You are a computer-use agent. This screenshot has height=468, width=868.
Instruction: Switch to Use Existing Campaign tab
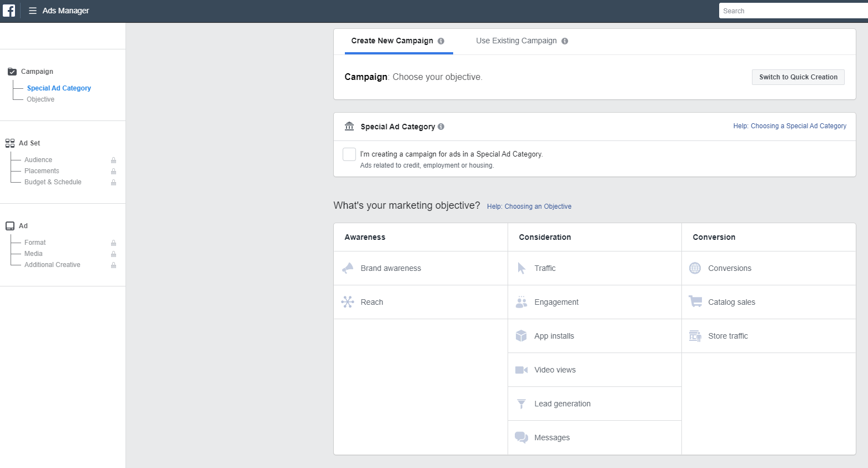(516, 41)
